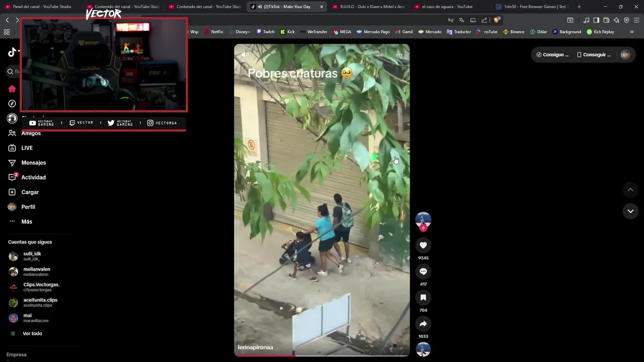Open the Disney+ bookmark
Viewport: 644px width, 362px height.
(x=239, y=32)
